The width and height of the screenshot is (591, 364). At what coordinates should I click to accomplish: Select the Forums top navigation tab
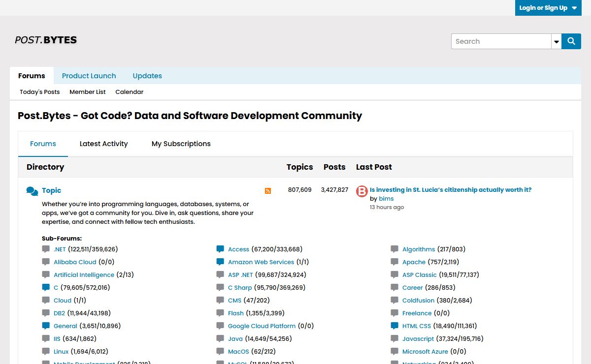32,76
